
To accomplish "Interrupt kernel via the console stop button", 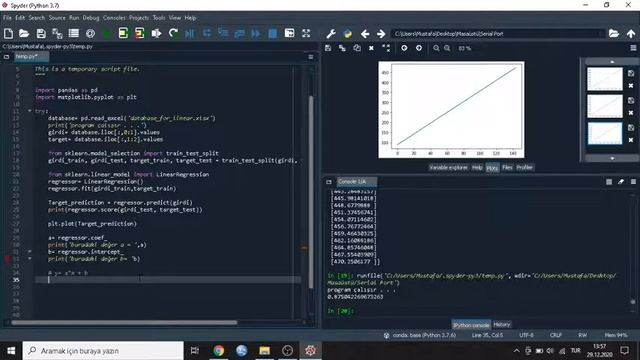I will coord(609,182).
